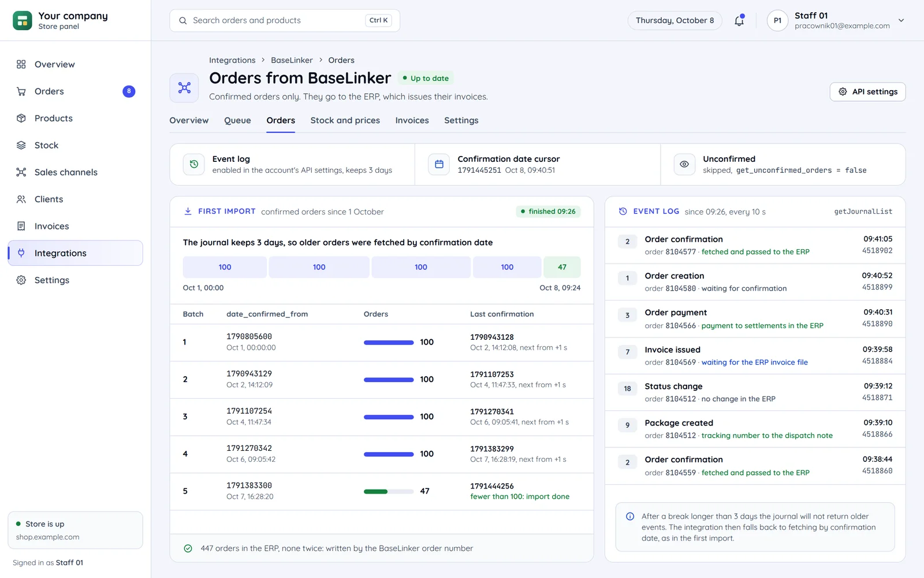Click the Invoice issued event row
Screen dimensions: 924x578
755,355
